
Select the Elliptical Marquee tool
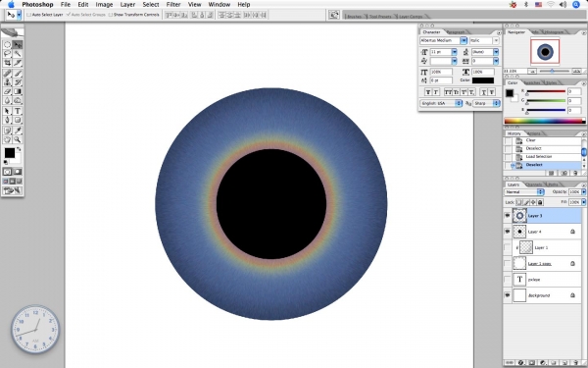coord(7,45)
